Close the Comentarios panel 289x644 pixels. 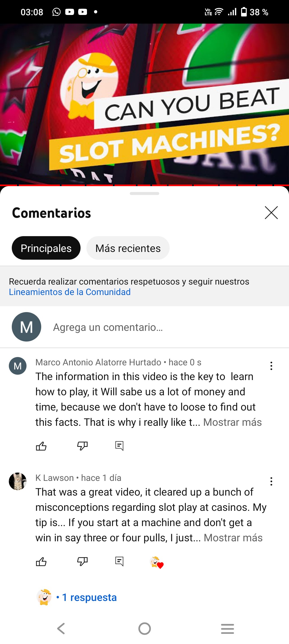(271, 213)
